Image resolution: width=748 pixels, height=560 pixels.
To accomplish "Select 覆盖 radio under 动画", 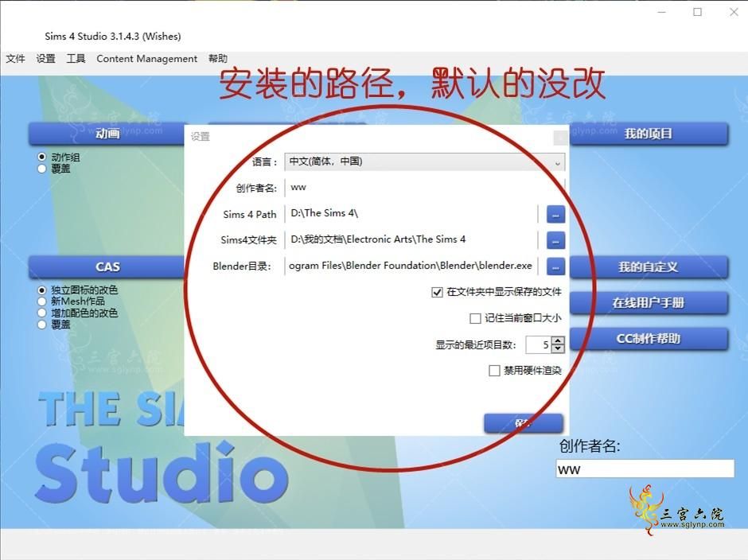I will click(x=42, y=169).
